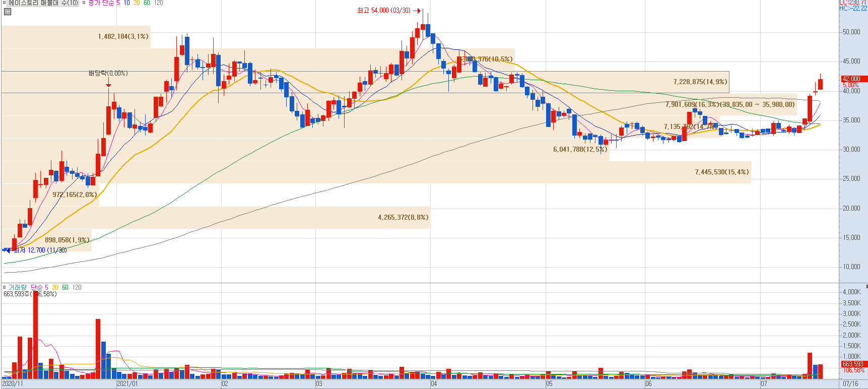Click volume profile label 7,228,875(14.9%)
This screenshot has width=868, height=389.
coord(700,82)
